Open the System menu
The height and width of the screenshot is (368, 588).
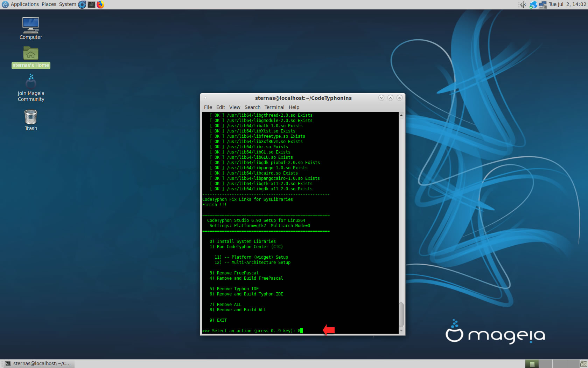(67, 4)
